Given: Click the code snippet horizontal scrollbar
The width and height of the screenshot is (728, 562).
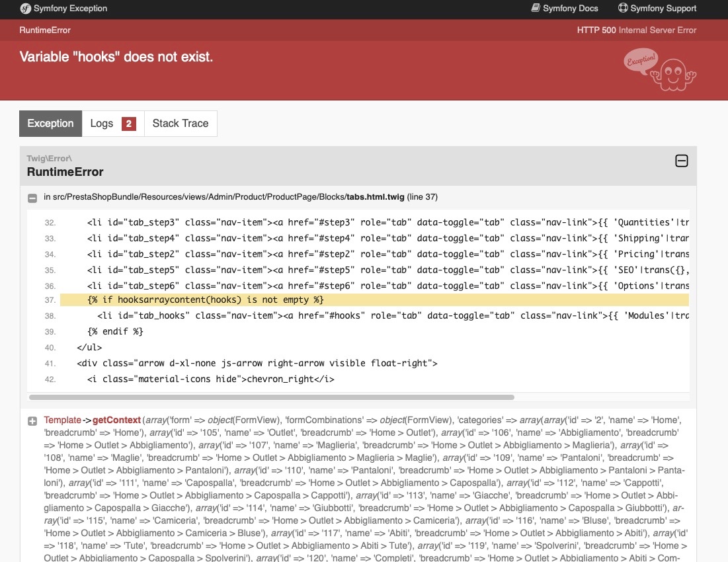Looking at the screenshot, I should click(x=272, y=397).
